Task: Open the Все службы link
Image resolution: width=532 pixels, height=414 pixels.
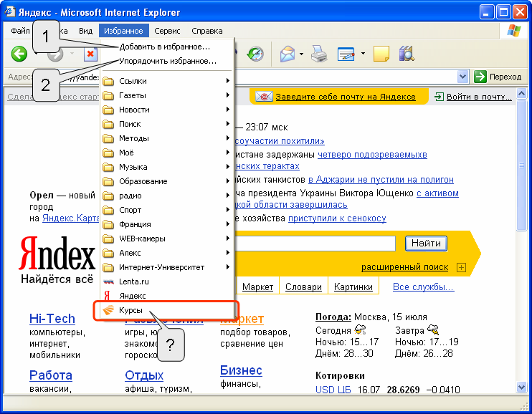Action: coord(424,287)
